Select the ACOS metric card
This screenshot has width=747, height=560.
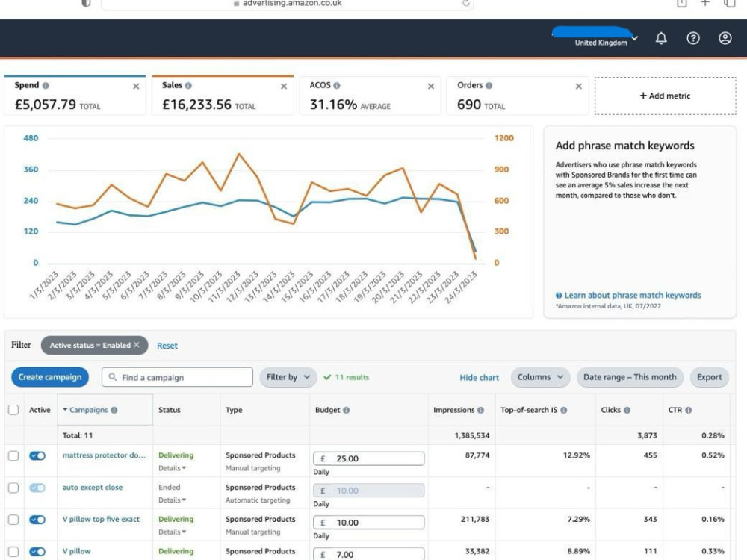[x=371, y=96]
